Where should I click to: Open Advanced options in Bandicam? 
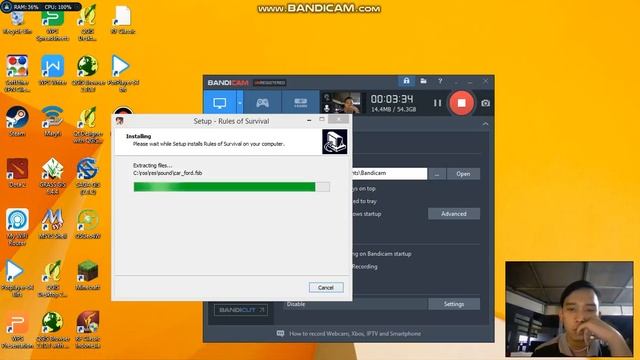pyautogui.click(x=454, y=214)
